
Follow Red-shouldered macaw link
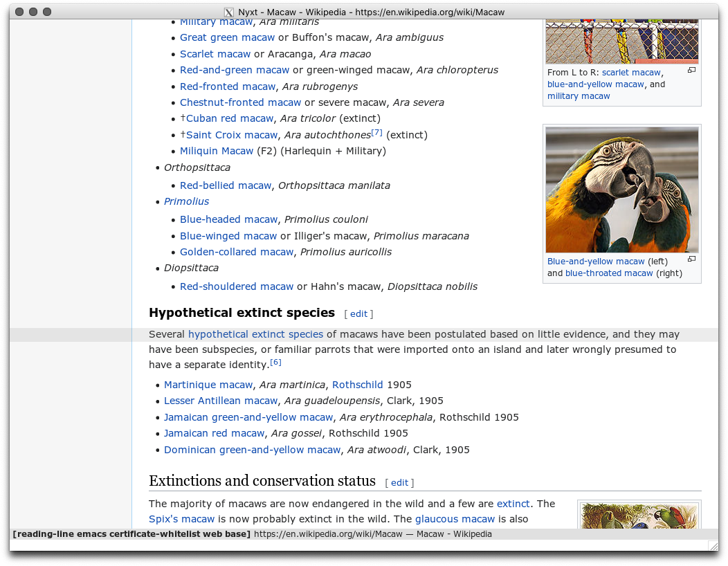236,286
